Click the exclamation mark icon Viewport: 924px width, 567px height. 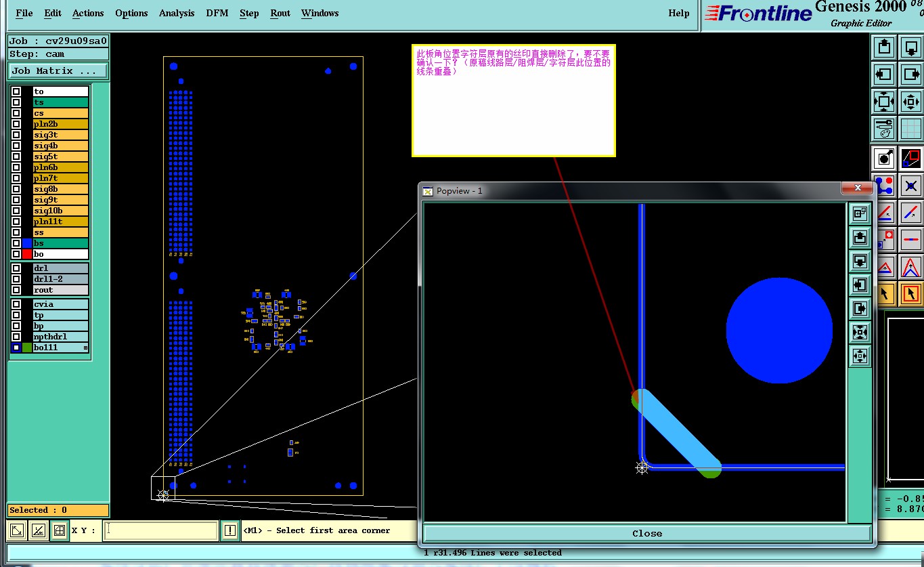point(230,530)
